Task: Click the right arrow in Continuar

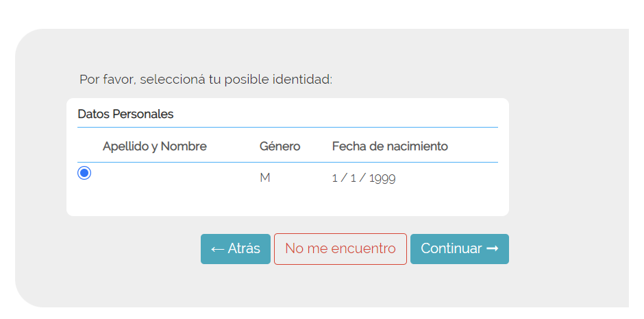Action: pos(492,248)
